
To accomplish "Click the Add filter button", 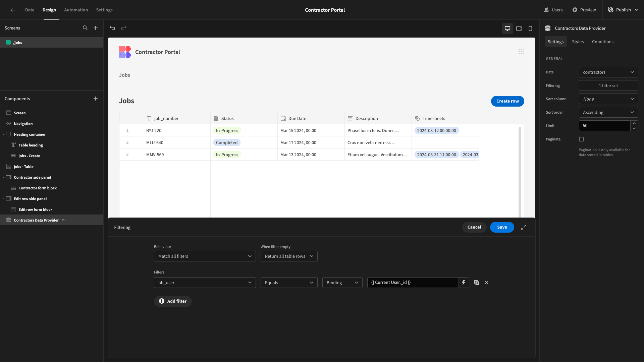I will pyautogui.click(x=173, y=301).
